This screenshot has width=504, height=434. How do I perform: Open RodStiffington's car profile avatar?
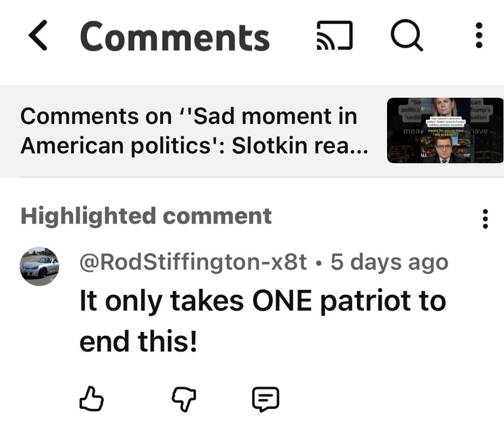click(40, 267)
